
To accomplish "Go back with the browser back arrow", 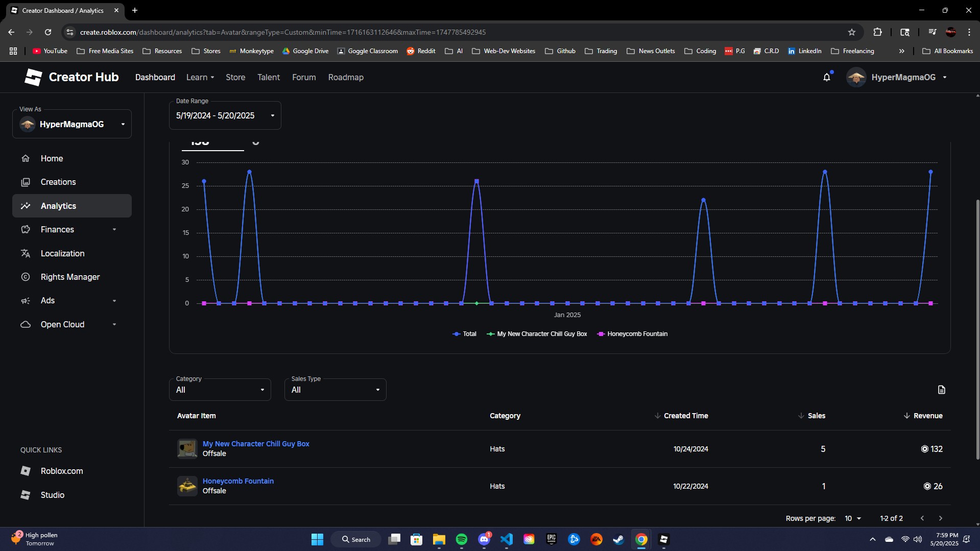I will pyautogui.click(x=11, y=32).
